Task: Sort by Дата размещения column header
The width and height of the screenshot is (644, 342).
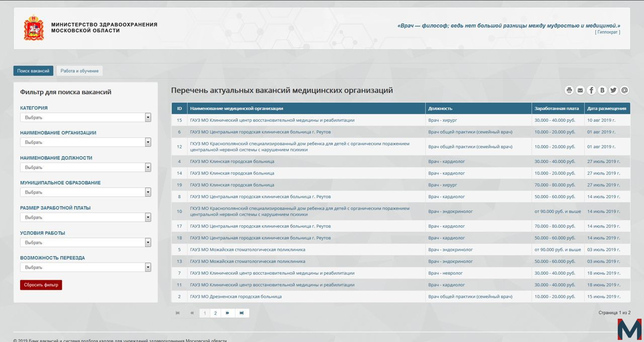Action: [607, 108]
